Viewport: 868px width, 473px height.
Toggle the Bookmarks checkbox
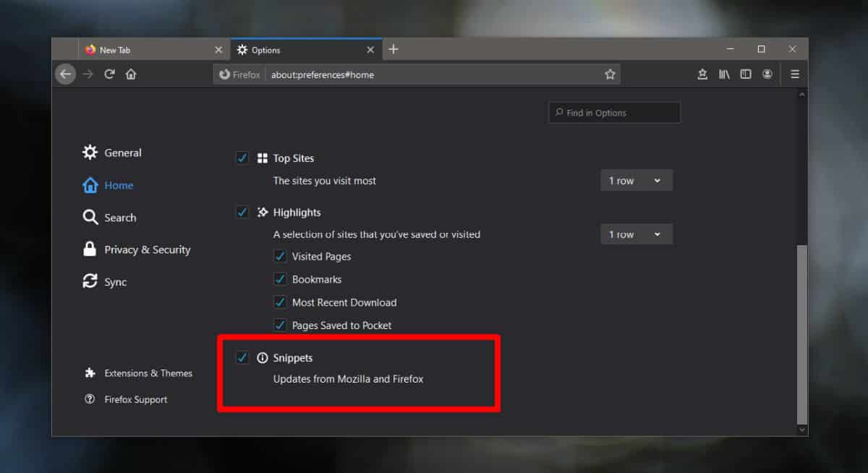coord(280,279)
